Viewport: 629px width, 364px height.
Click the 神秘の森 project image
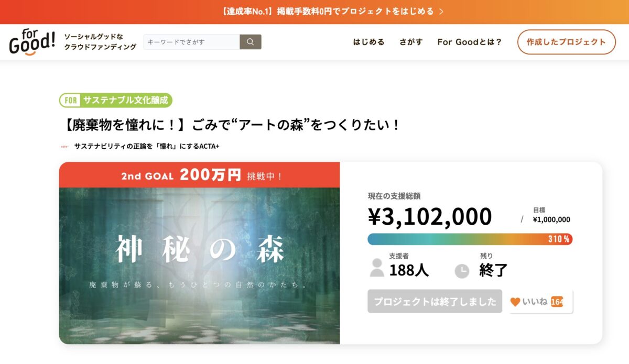click(x=199, y=266)
